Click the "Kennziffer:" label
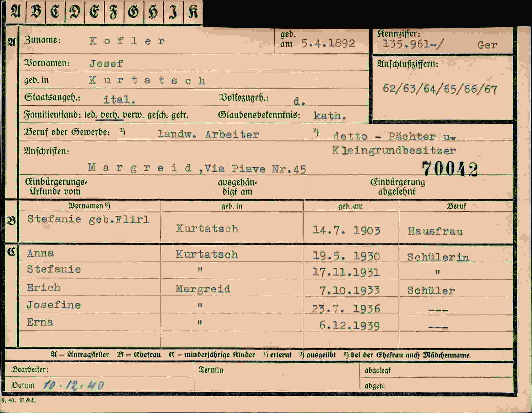The image size is (532, 413). pos(399,34)
